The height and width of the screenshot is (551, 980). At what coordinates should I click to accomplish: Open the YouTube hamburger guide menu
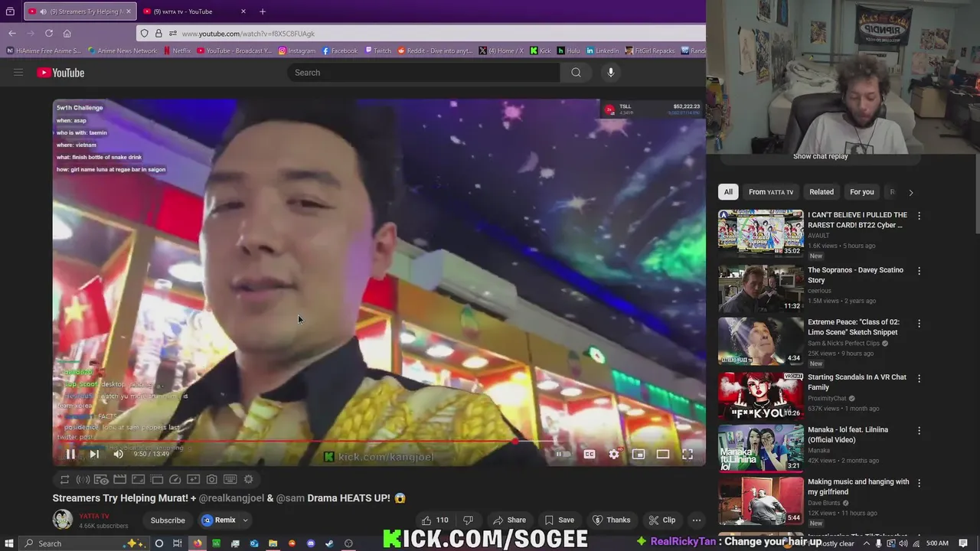(18, 73)
